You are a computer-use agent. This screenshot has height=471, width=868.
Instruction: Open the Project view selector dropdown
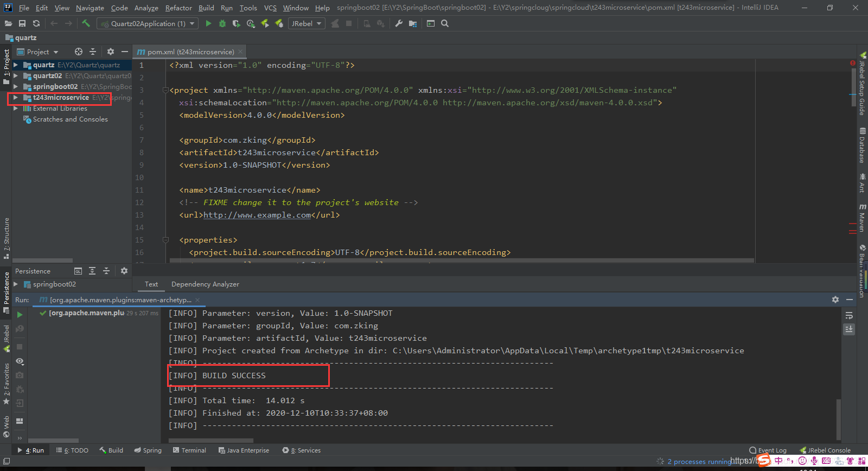pyautogui.click(x=37, y=52)
